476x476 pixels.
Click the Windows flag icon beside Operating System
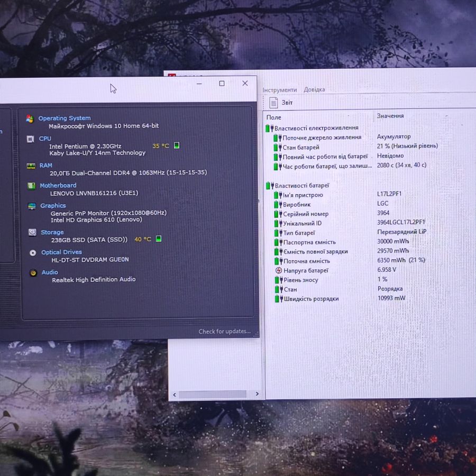(30, 118)
